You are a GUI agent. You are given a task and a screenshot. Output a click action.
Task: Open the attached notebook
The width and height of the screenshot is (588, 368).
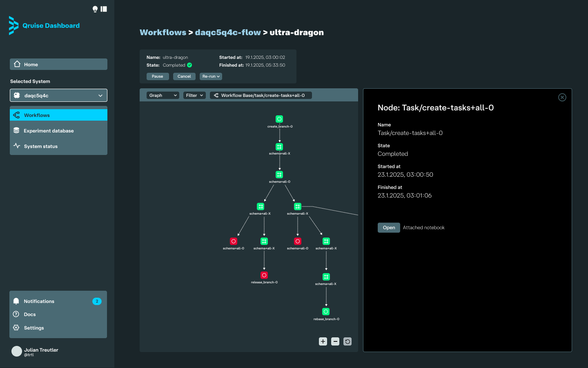389,228
